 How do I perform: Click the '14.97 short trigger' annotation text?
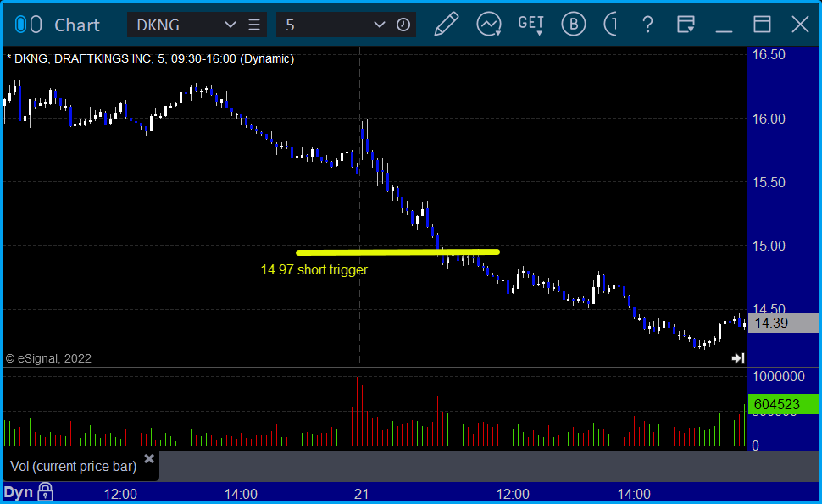[x=314, y=270]
